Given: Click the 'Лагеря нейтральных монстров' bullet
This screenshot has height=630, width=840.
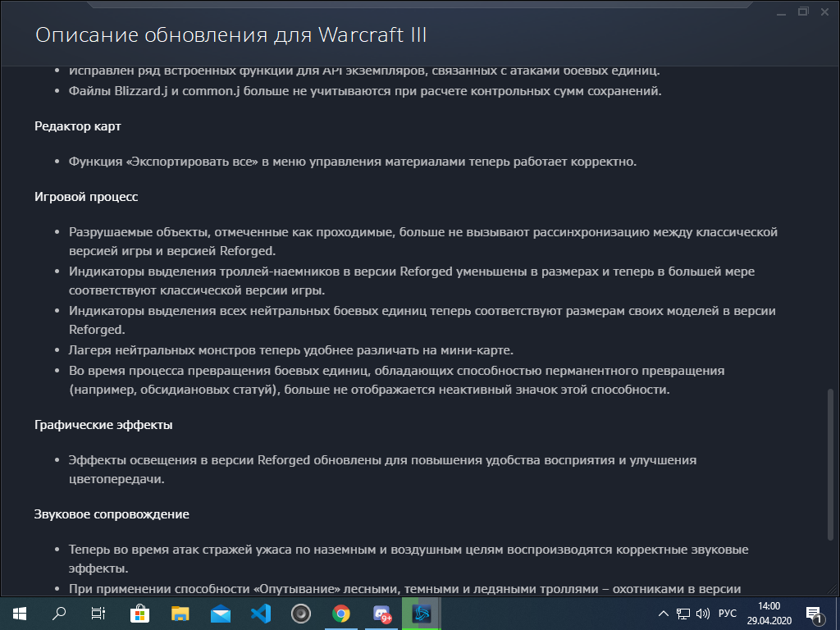Looking at the screenshot, I should [291, 350].
